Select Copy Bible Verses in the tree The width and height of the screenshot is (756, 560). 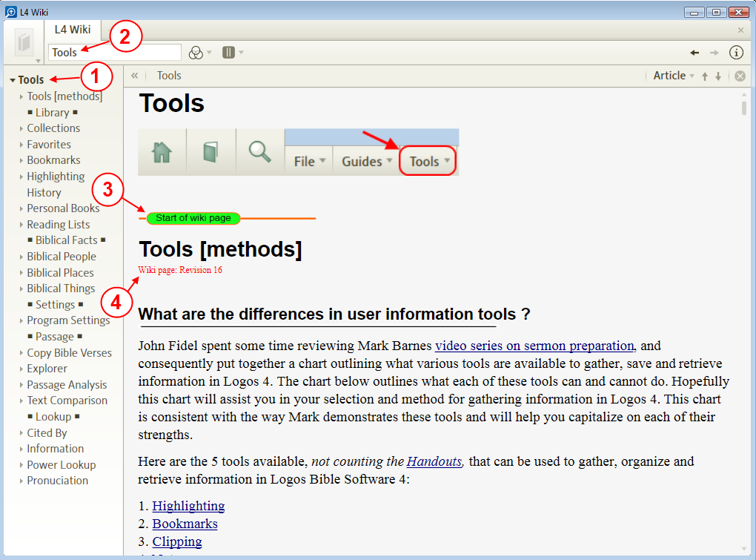(69, 352)
